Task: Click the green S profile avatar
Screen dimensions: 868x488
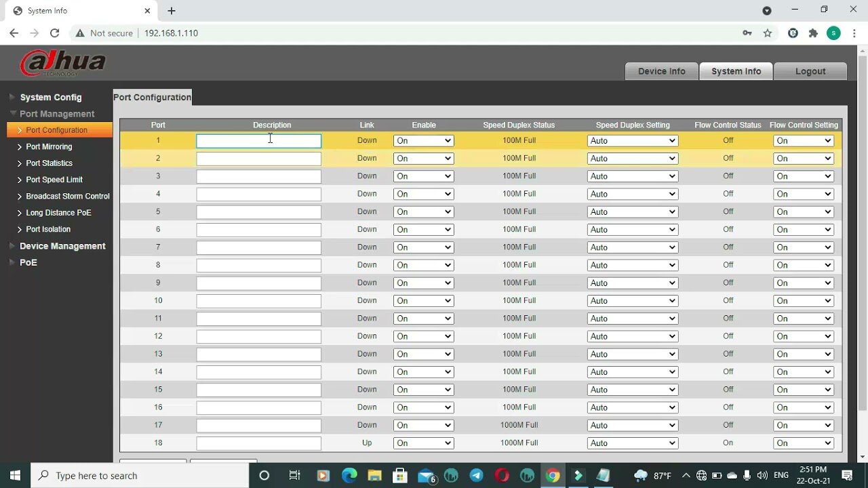Action: (x=833, y=33)
